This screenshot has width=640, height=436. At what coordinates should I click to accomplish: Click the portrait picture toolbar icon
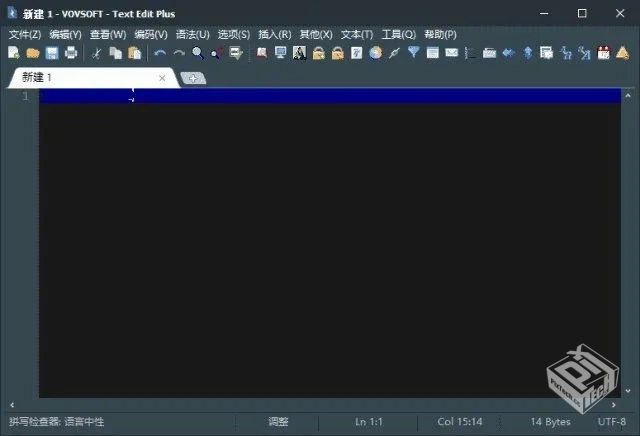tap(300, 53)
